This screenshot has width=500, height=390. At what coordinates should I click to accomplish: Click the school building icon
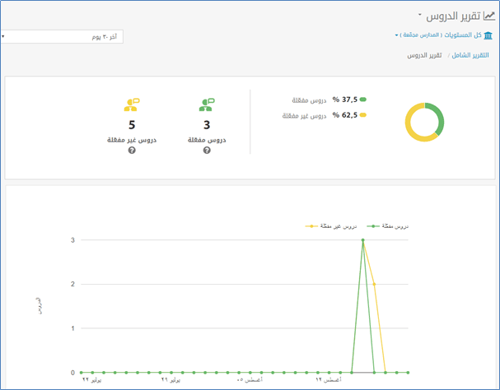click(x=488, y=35)
